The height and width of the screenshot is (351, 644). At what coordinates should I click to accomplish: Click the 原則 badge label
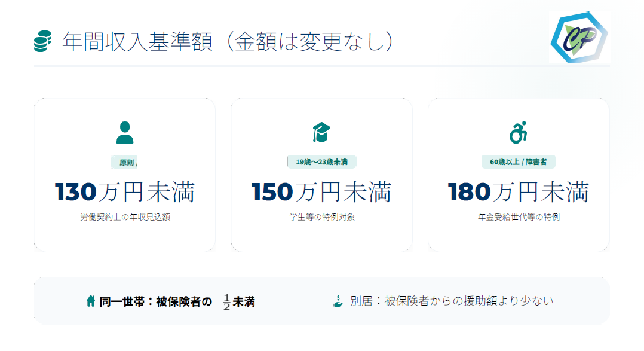[x=125, y=162]
